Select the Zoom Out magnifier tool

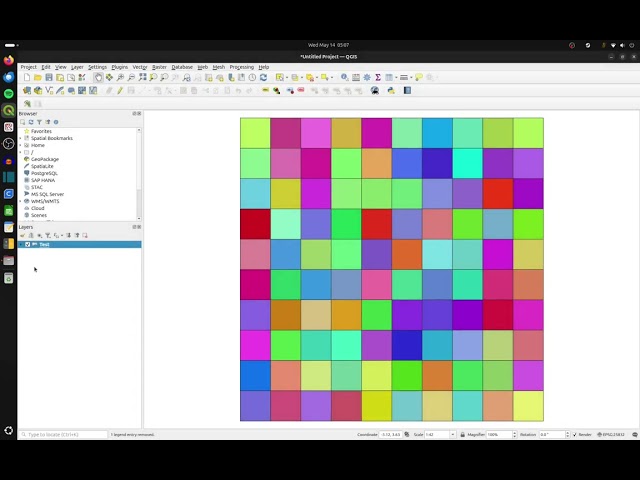(131, 77)
